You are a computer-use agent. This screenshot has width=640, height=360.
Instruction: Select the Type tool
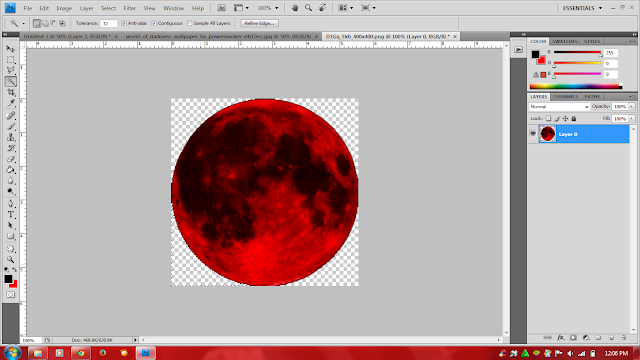[x=11, y=215]
